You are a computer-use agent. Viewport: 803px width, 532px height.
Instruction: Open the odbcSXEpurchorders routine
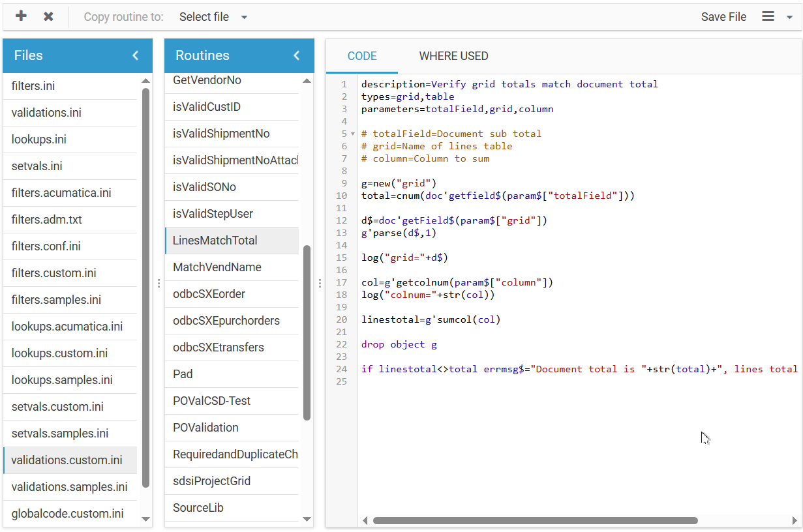click(x=232, y=321)
